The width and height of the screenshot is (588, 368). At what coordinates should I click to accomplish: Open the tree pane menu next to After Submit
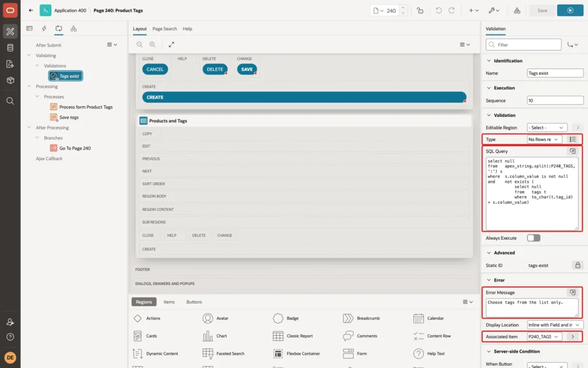point(112,44)
